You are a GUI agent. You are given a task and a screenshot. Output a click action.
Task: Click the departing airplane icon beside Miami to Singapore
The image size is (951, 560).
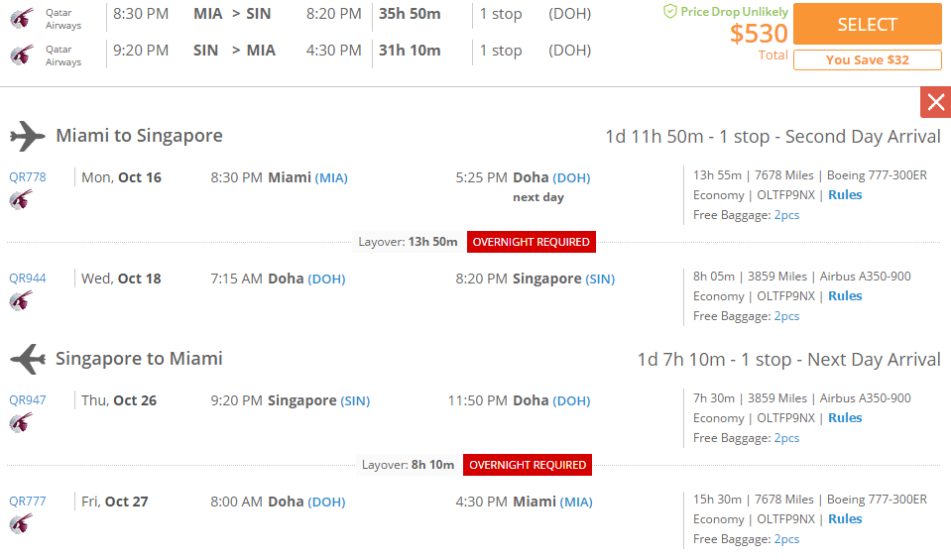click(28, 136)
